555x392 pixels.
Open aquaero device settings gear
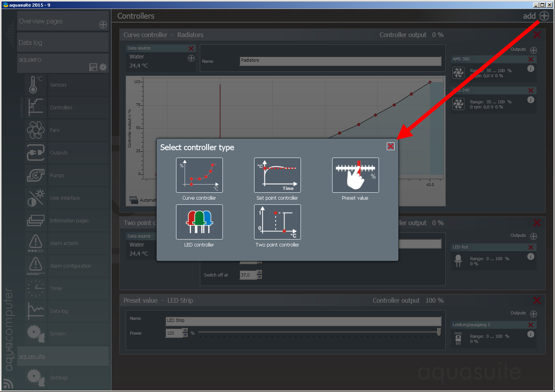tap(103, 67)
